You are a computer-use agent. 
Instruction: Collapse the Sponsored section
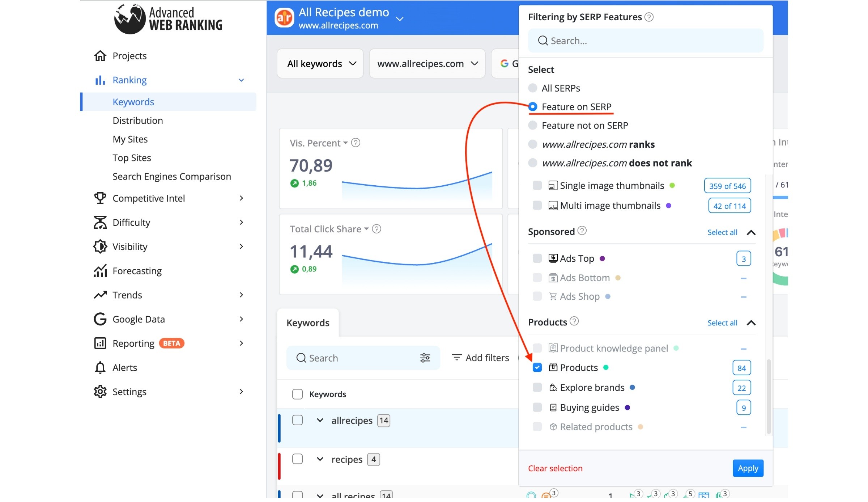pos(752,233)
